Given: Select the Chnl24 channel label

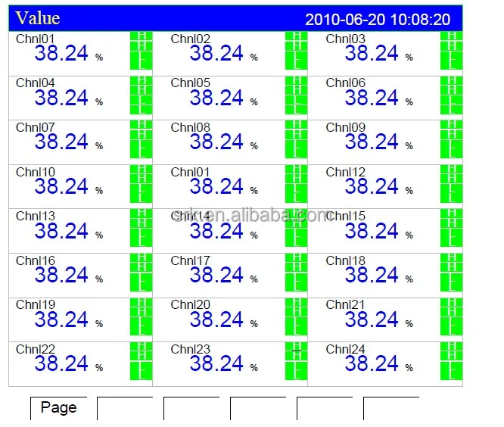Looking at the screenshot, I should (346, 349).
